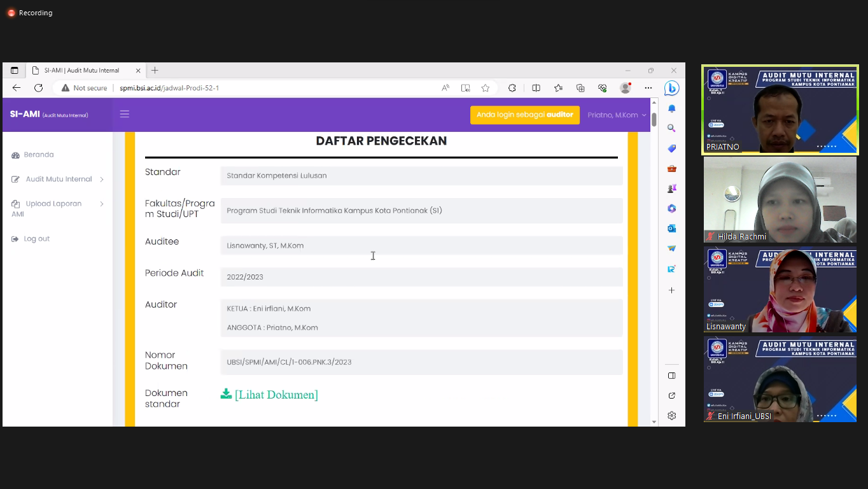Go to Beranda in left menu
Screen dimensions: 868x489
pos(32,155)
